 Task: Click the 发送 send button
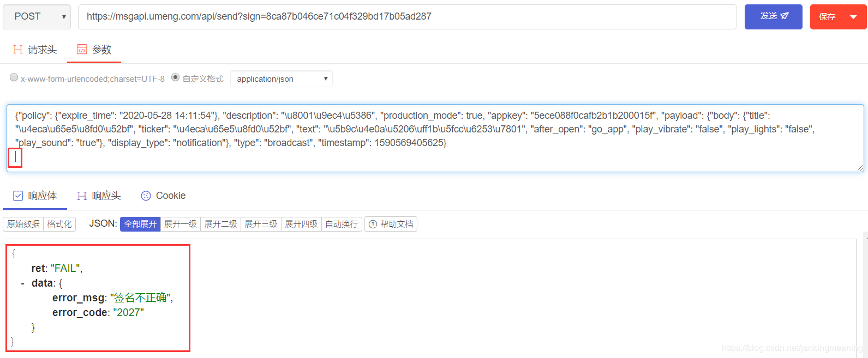(x=773, y=17)
